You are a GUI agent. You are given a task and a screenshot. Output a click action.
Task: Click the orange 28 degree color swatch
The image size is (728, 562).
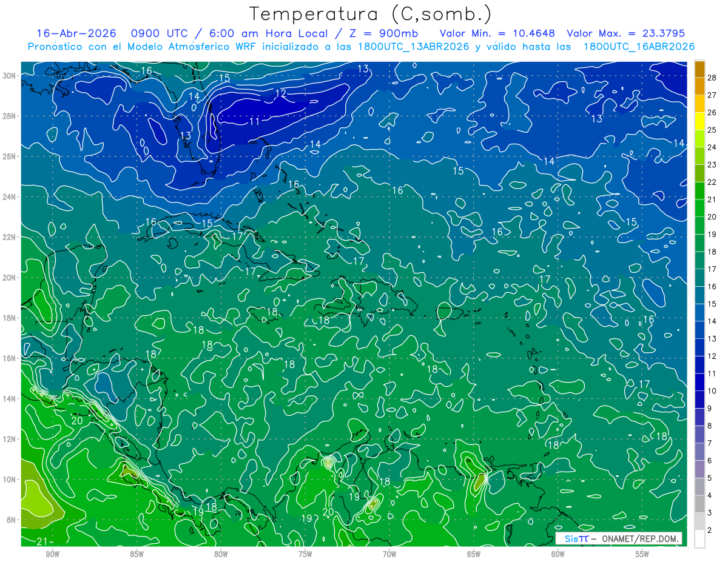coord(699,70)
